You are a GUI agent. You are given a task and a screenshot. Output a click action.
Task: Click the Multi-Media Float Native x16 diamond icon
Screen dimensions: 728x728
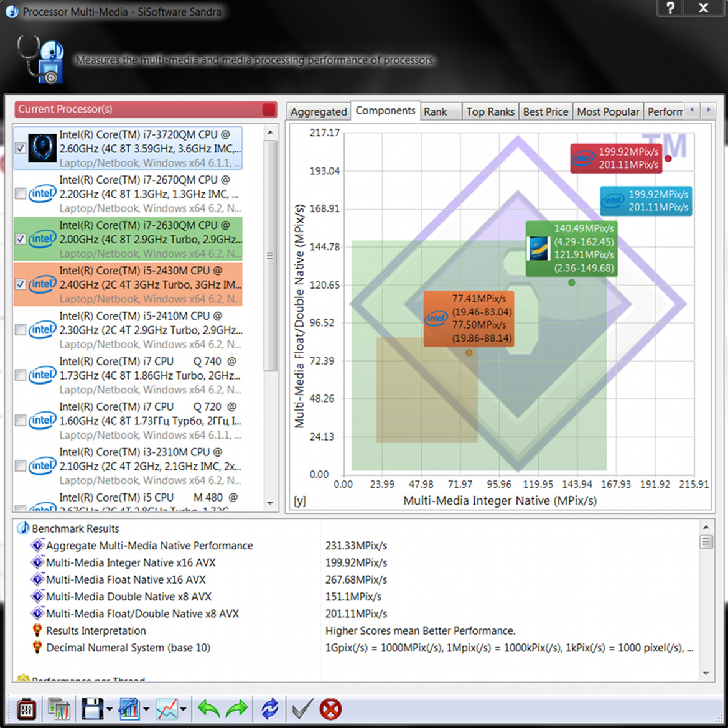(37, 579)
